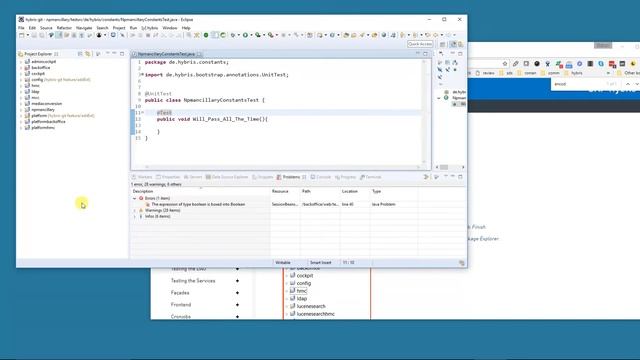Click the browser find bar text field

pyautogui.click(x=578, y=84)
